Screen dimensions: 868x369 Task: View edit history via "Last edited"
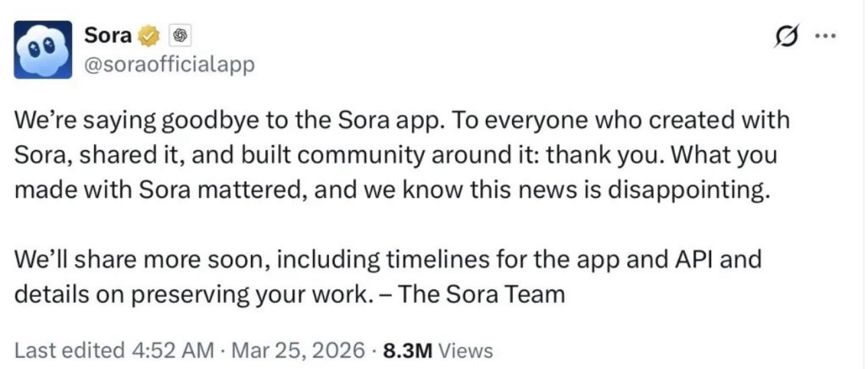pyautogui.click(x=69, y=351)
